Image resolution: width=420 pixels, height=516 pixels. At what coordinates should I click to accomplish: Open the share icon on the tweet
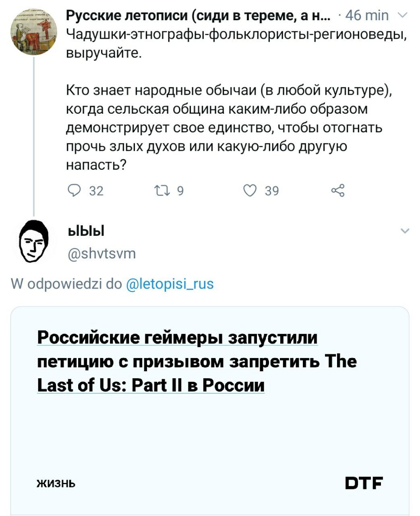(337, 190)
